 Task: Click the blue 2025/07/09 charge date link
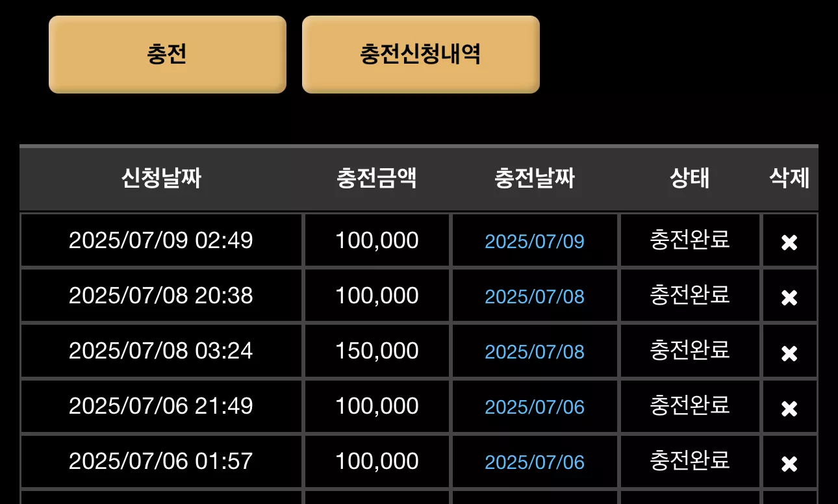[535, 242]
